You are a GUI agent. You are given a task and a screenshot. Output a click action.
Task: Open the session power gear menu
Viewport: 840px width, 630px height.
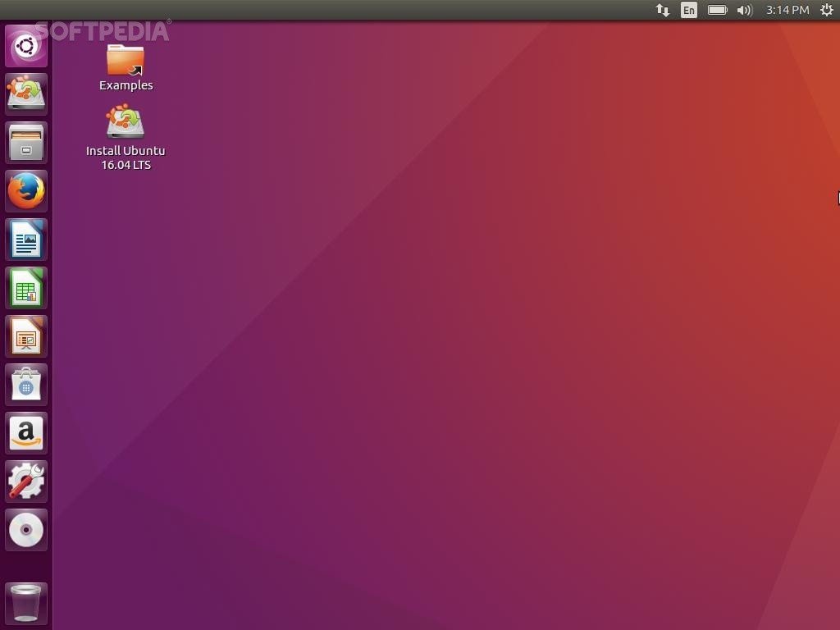tap(826, 10)
